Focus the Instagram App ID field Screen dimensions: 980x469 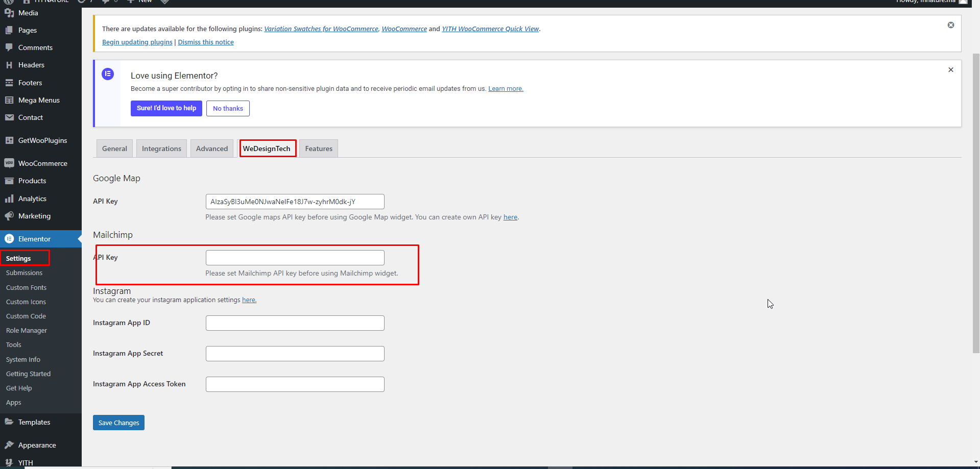coord(295,323)
